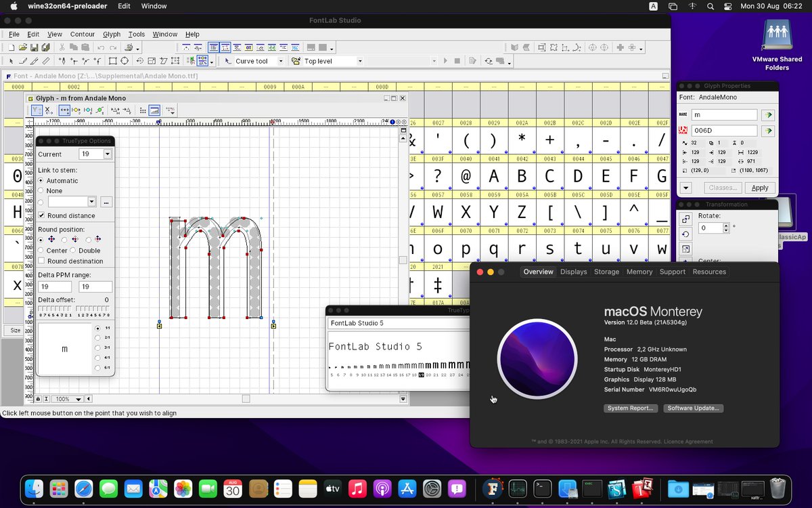Select the Knife tool in the toolbar

tap(34, 61)
